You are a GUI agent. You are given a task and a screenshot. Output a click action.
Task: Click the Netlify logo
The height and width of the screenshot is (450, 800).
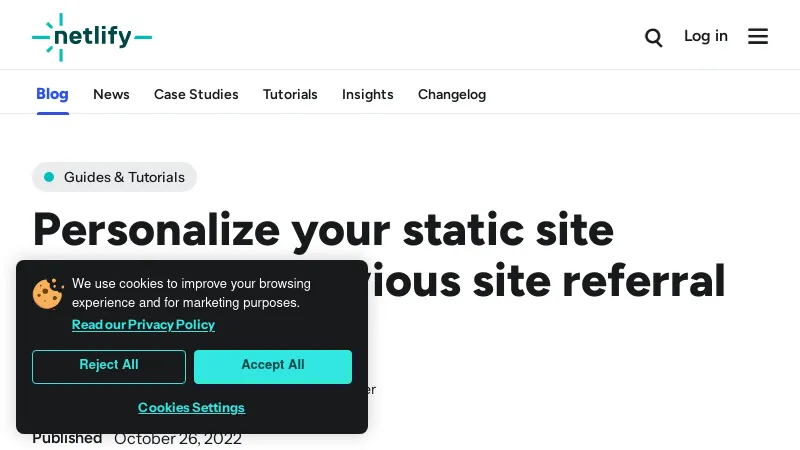click(x=92, y=37)
